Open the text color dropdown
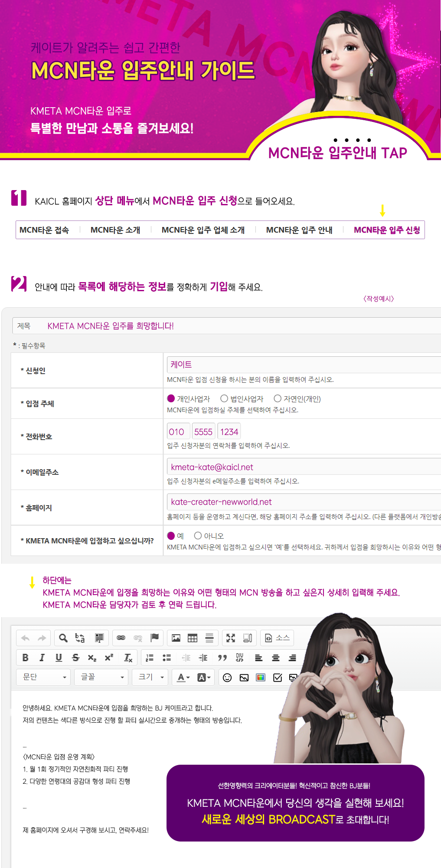The image size is (441, 868). (184, 677)
